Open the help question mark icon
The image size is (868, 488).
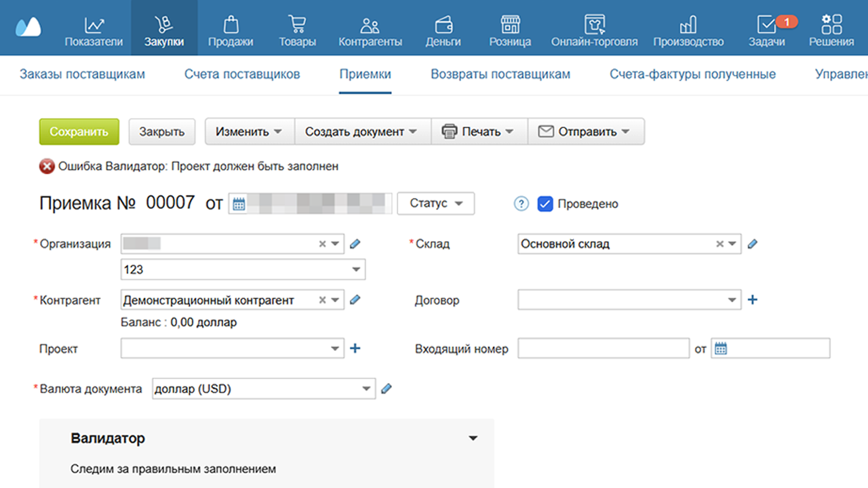click(521, 203)
